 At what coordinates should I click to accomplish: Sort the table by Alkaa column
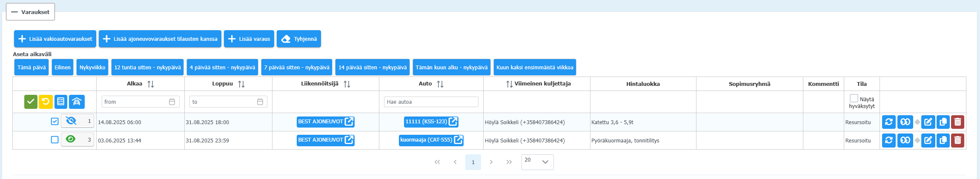point(150,84)
